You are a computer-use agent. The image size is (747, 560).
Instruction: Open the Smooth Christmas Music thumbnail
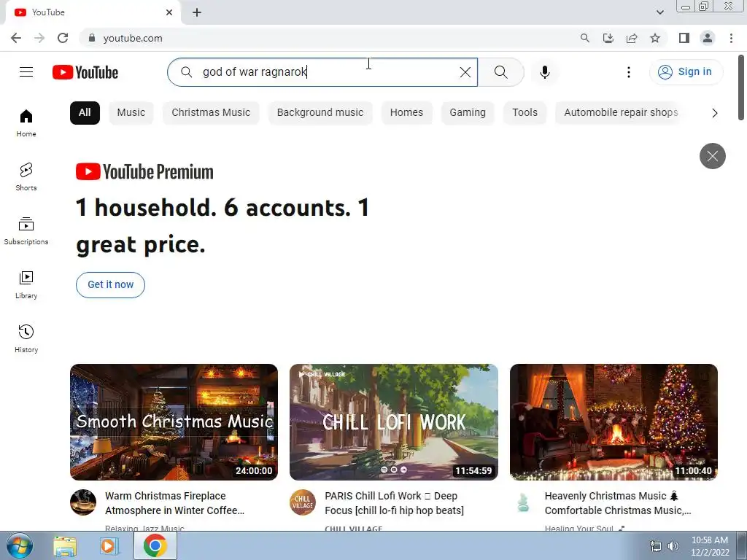click(174, 422)
